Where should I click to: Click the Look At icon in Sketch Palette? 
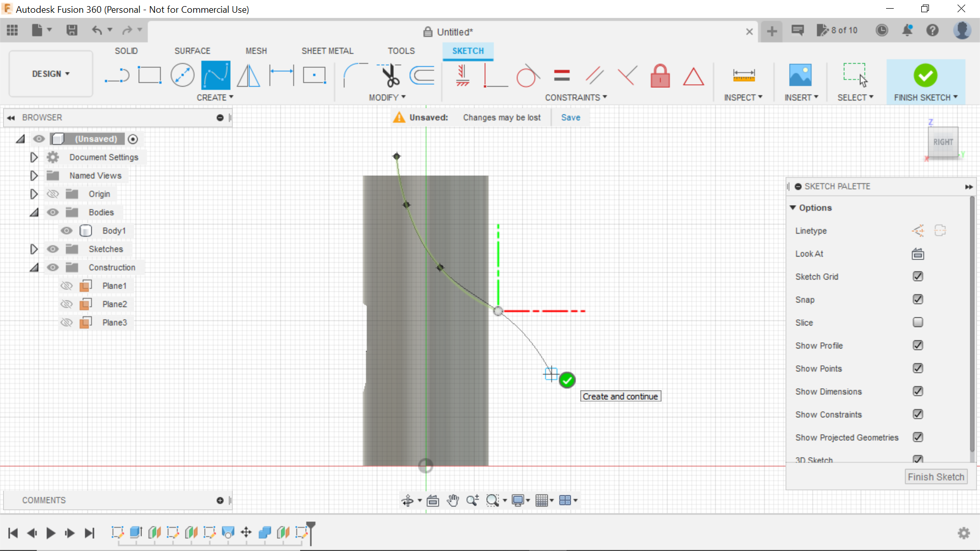point(917,254)
